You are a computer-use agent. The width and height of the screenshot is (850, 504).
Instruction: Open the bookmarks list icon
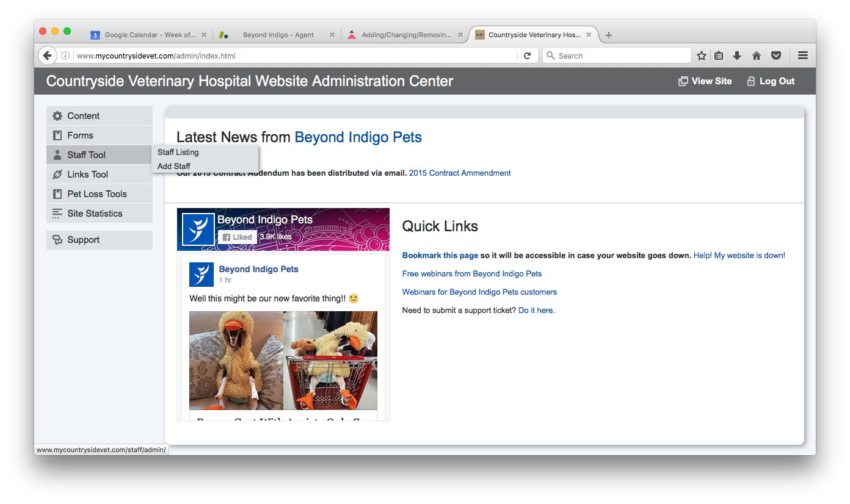[719, 56]
